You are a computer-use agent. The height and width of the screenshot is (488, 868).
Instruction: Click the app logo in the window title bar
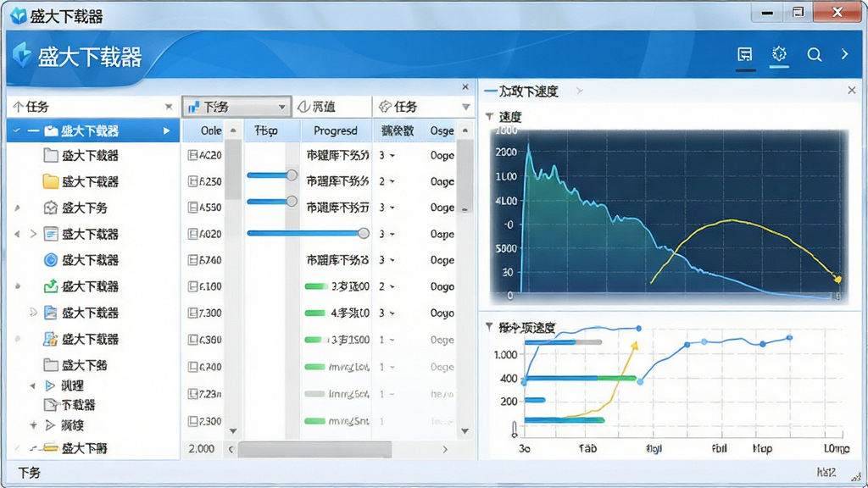[x=19, y=15]
